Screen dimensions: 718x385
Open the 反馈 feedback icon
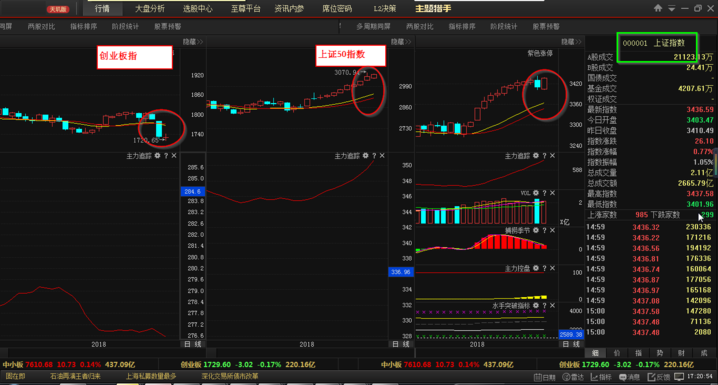tap(658, 377)
